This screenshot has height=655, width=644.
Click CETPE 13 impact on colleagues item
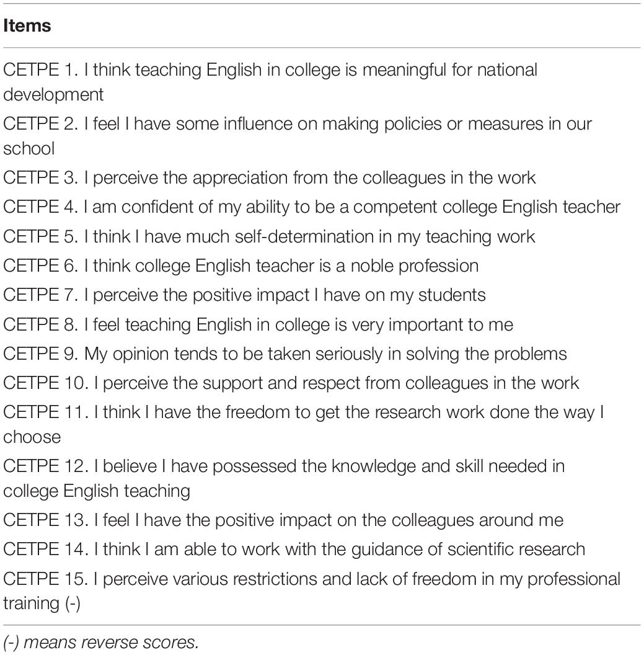coord(283,520)
